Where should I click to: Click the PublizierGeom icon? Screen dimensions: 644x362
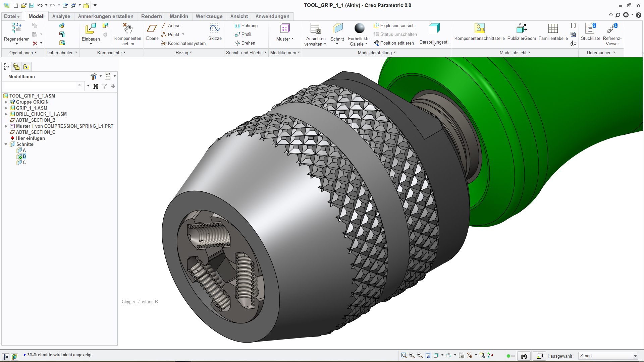click(522, 28)
